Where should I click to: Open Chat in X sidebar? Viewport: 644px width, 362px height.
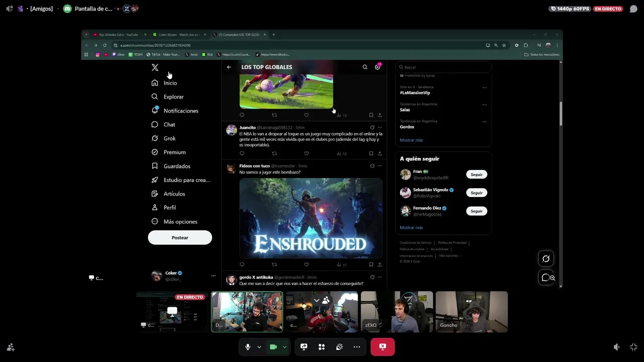(163, 125)
